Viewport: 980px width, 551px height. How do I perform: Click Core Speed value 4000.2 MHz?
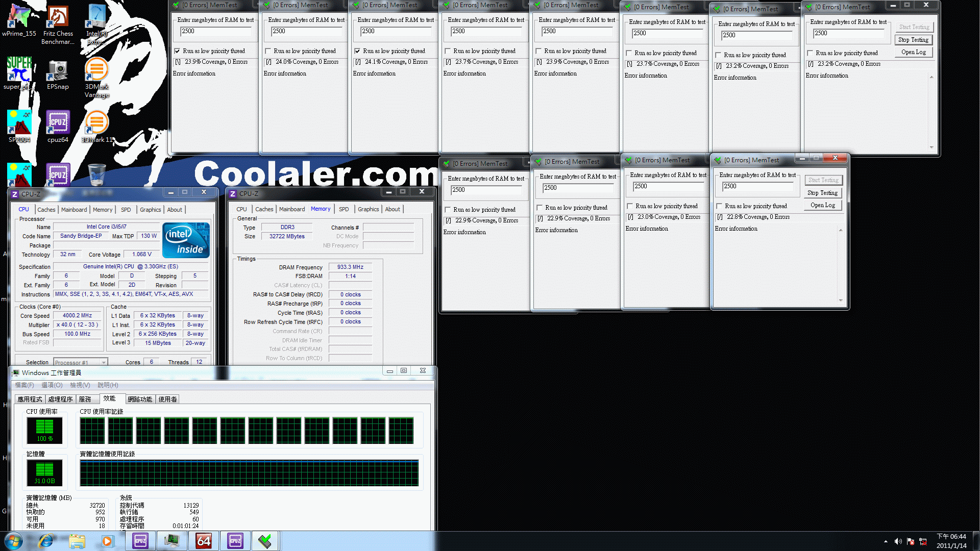coord(78,316)
